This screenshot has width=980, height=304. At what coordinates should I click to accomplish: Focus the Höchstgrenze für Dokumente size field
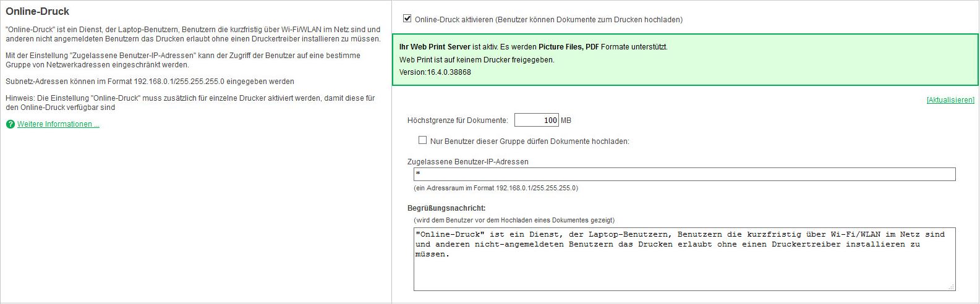(536, 120)
